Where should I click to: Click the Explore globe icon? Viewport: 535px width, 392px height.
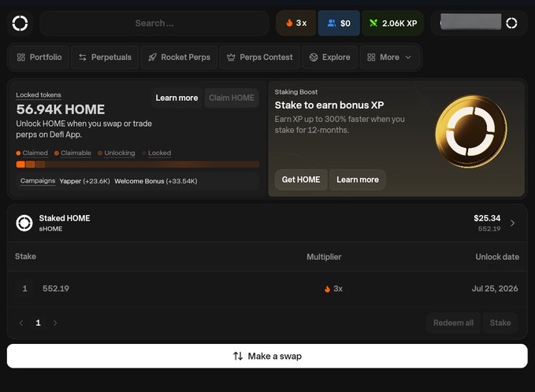314,57
